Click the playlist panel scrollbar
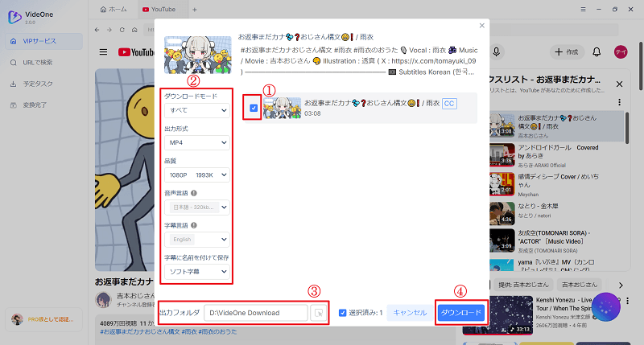 (627, 128)
